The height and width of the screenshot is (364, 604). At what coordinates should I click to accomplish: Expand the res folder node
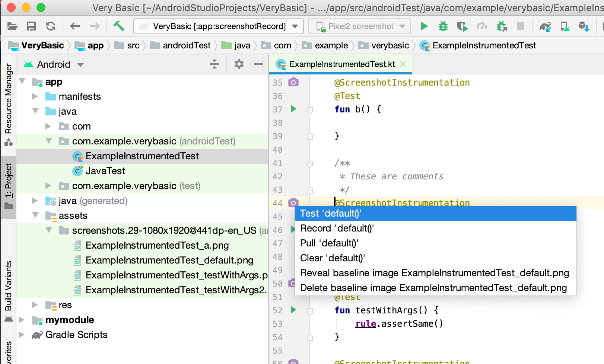click(35, 305)
